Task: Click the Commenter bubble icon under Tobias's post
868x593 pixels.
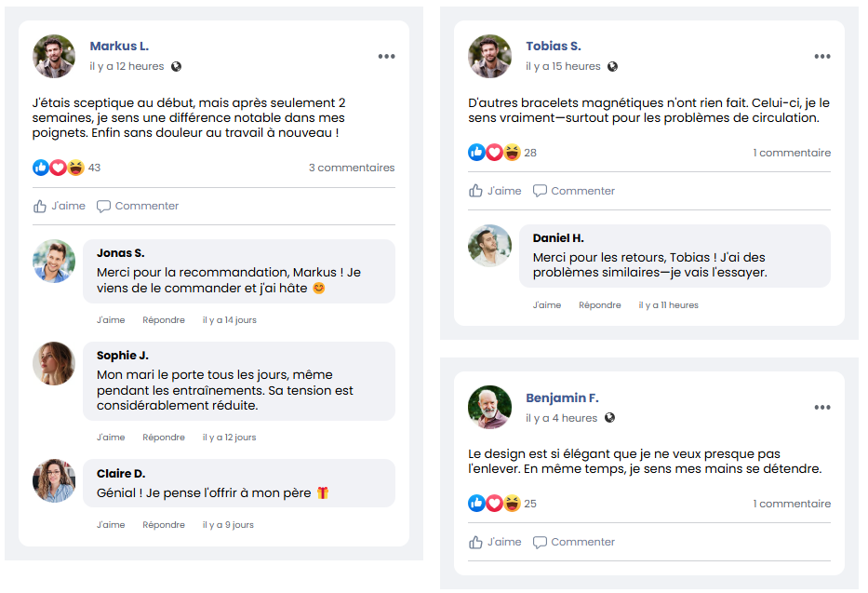Action: (540, 191)
